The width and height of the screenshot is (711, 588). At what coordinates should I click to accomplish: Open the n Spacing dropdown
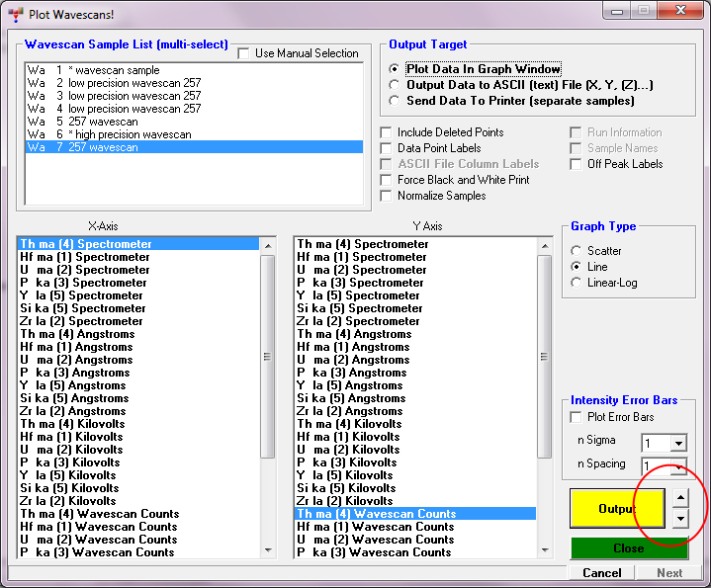(x=677, y=465)
